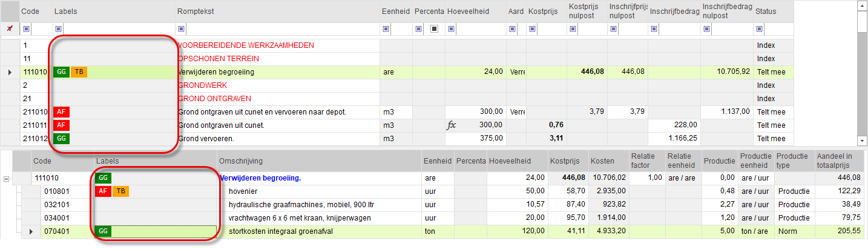Open filter operator icon under Labels column
This screenshot has height=249, width=868.
[x=58, y=28]
